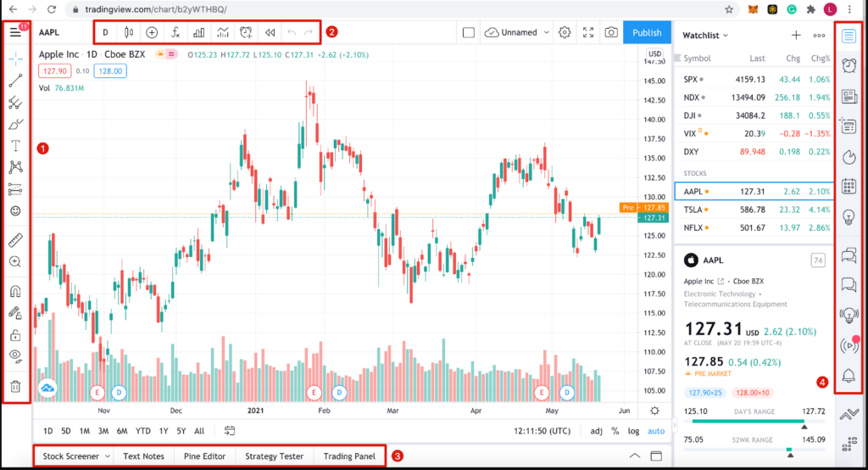Image resolution: width=868 pixels, height=470 pixels.
Task: Click the 128.00 buy price button
Action: point(110,71)
